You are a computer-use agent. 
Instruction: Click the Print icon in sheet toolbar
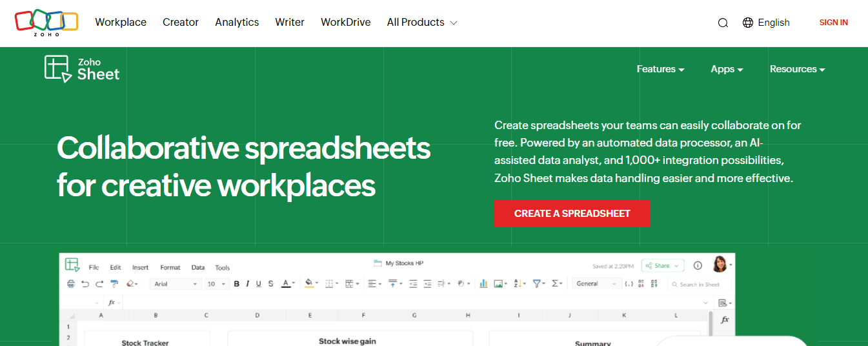[x=71, y=284]
